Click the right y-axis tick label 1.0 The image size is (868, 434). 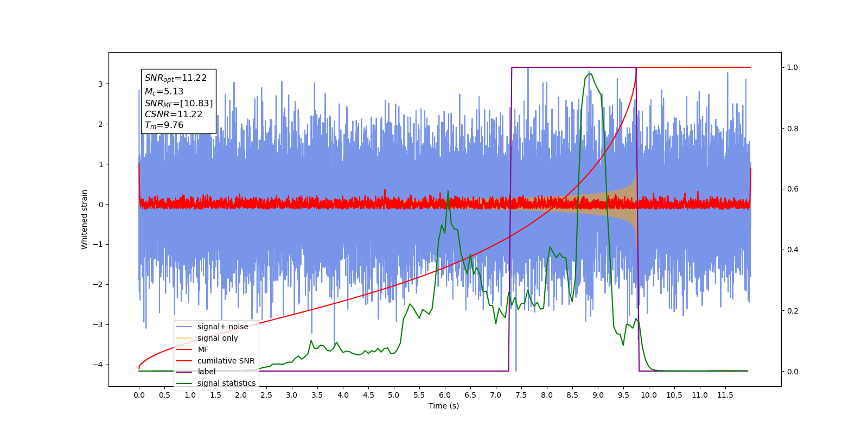pyautogui.click(x=793, y=68)
